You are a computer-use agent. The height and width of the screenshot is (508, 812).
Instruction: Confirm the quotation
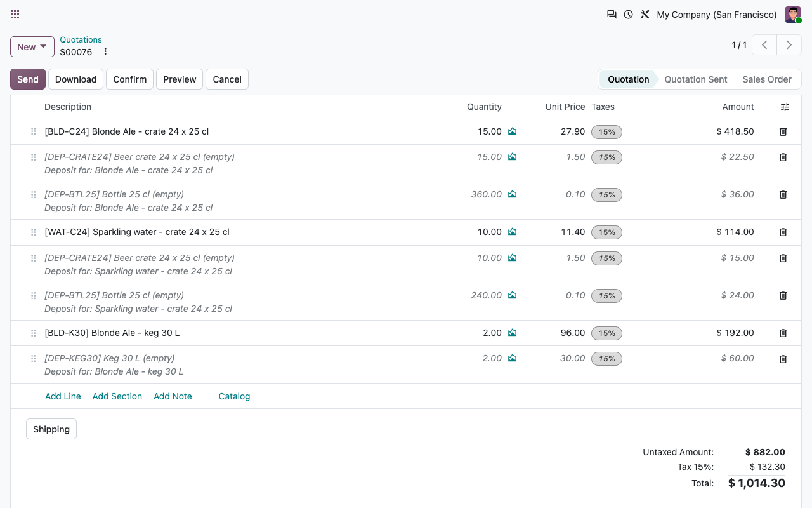[129, 79]
